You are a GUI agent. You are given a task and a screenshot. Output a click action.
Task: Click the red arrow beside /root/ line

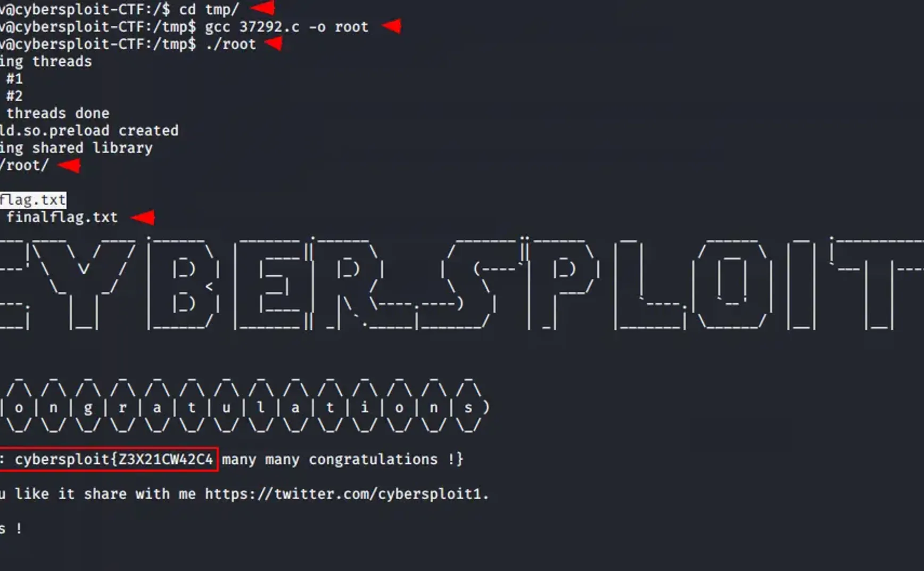point(69,166)
